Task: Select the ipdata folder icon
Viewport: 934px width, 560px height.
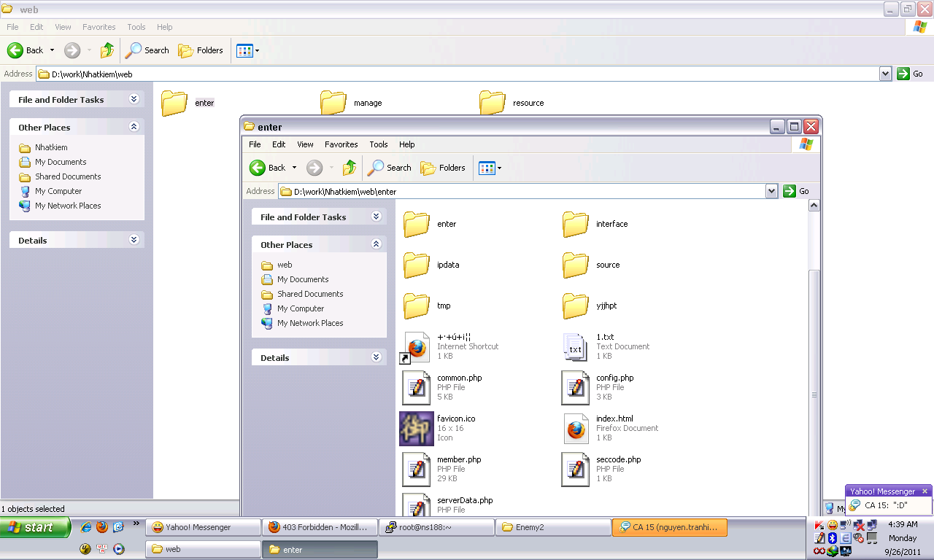Action: 417,265
